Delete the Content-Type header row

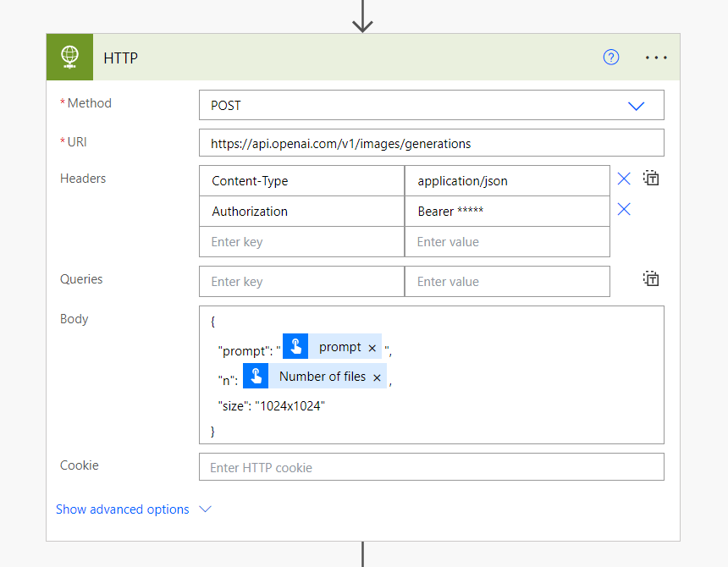pyautogui.click(x=624, y=179)
